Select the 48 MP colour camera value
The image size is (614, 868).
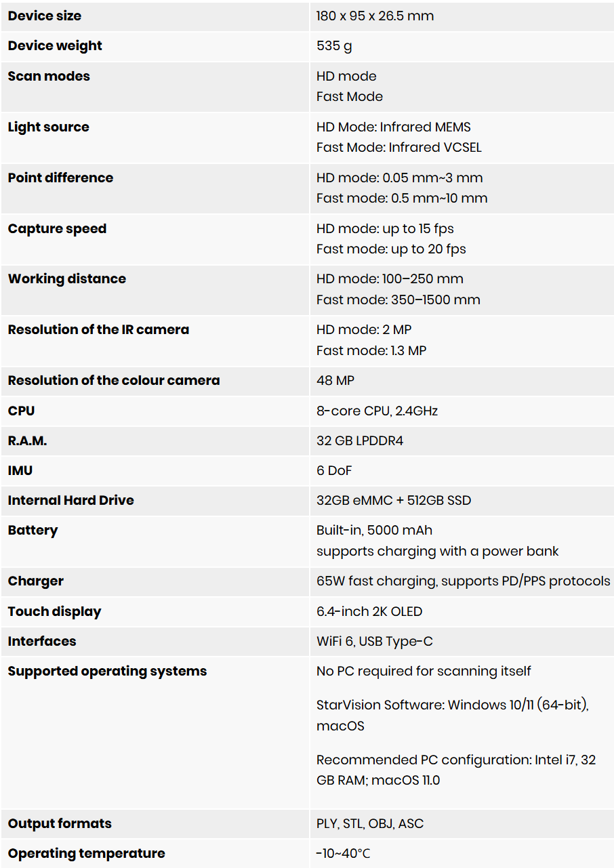pyautogui.click(x=335, y=381)
